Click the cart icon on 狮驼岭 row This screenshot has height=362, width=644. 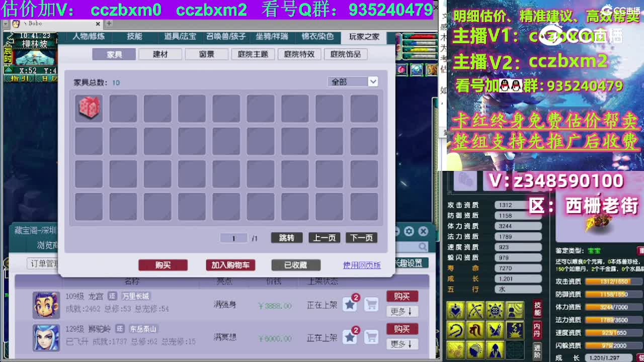point(371,337)
